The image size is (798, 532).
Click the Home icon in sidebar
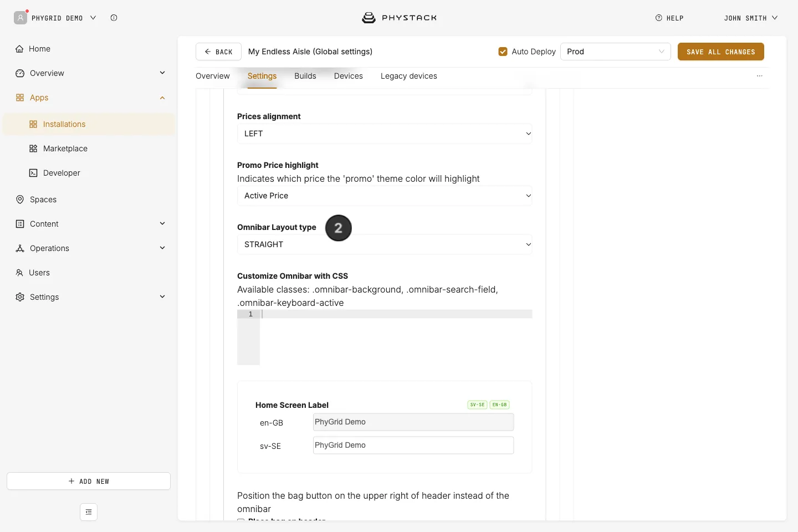point(19,49)
